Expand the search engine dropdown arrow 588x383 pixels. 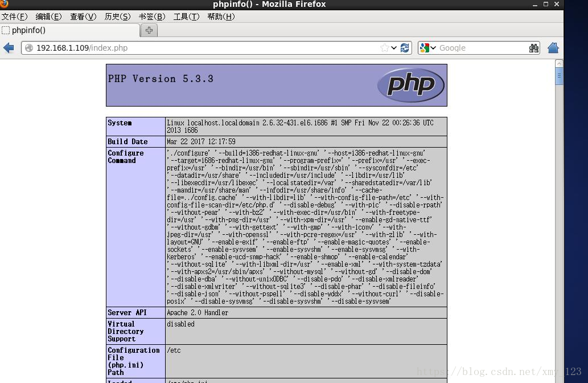pyautogui.click(x=433, y=48)
